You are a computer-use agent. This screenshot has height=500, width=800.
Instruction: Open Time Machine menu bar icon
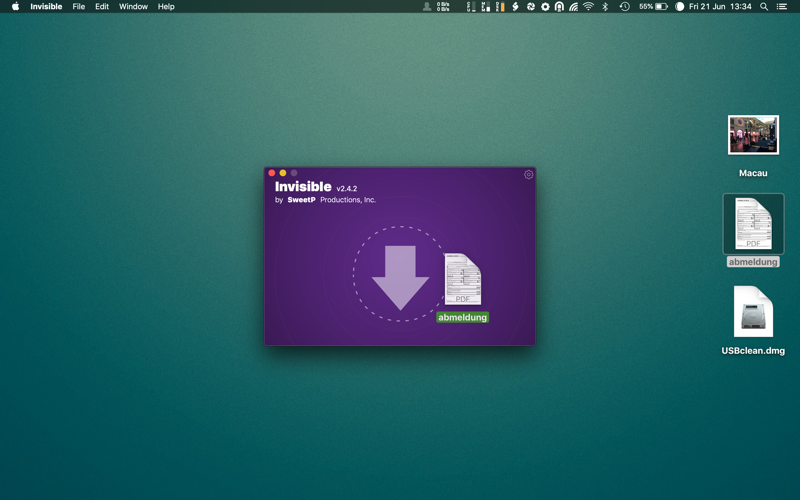pyautogui.click(x=624, y=7)
